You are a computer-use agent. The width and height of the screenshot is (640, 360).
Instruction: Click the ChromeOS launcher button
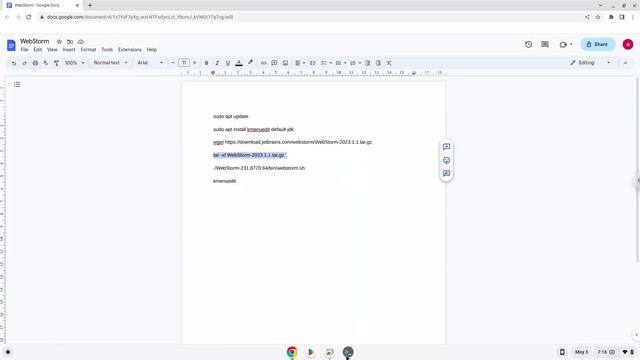(x=8, y=352)
